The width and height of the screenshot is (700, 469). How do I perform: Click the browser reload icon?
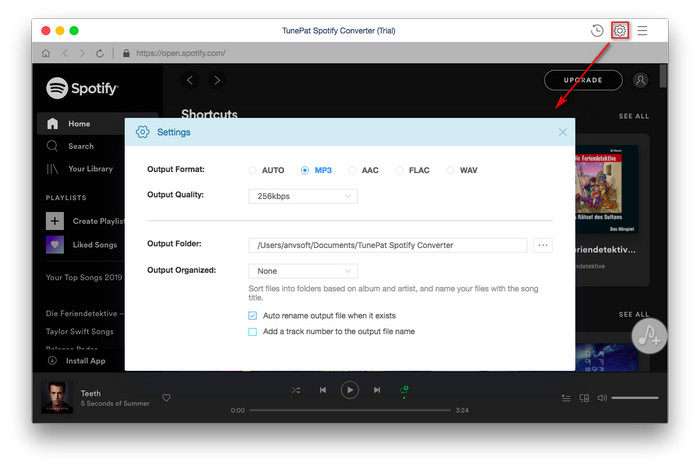(x=100, y=53)
